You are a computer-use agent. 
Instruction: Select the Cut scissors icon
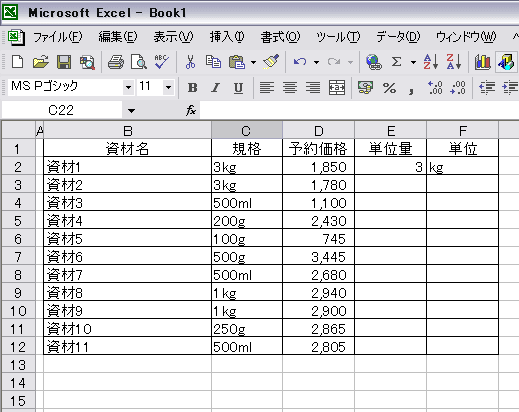[x=190, y=62]
